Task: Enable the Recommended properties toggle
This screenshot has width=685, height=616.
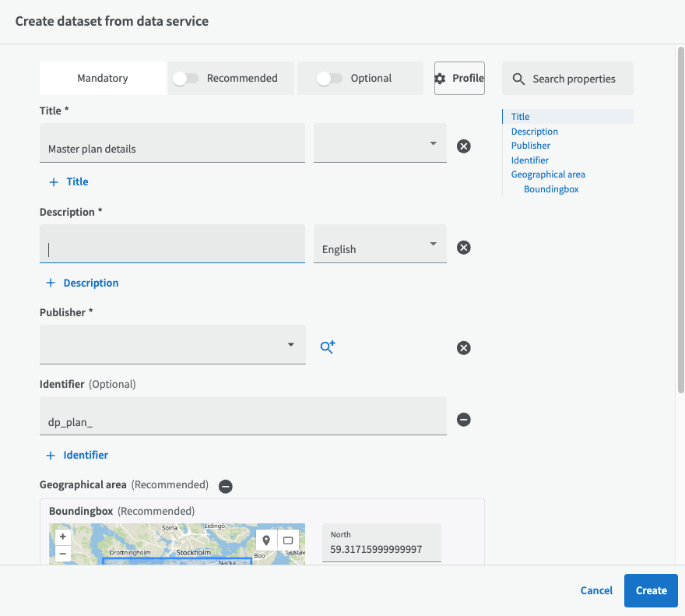Action: (186, 78)
